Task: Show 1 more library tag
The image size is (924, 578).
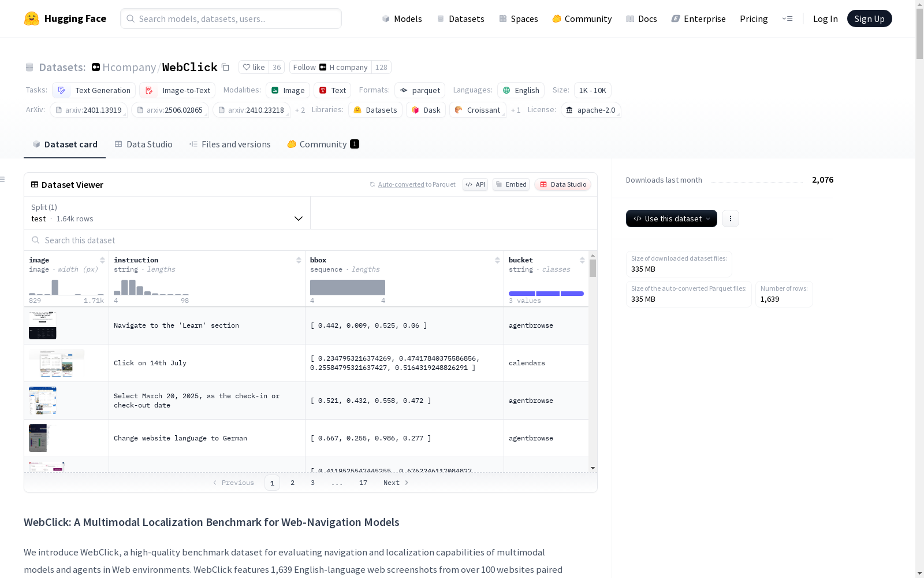Action: click(x=516, y=110)
